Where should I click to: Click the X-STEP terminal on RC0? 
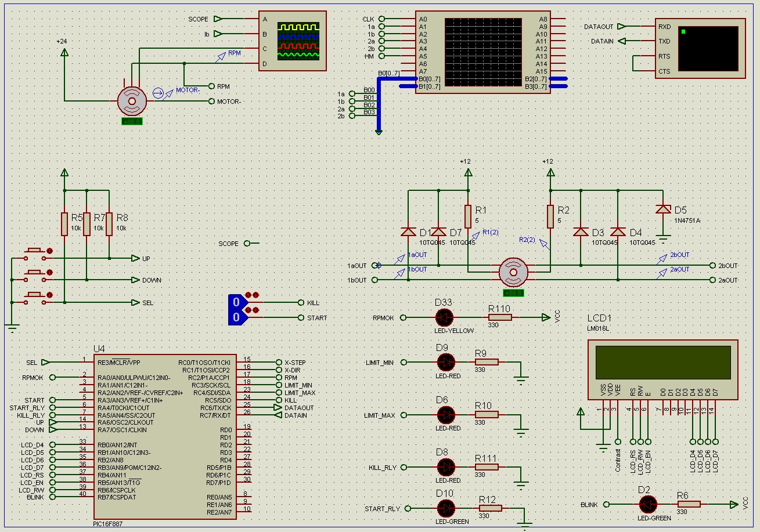(279, 362)
